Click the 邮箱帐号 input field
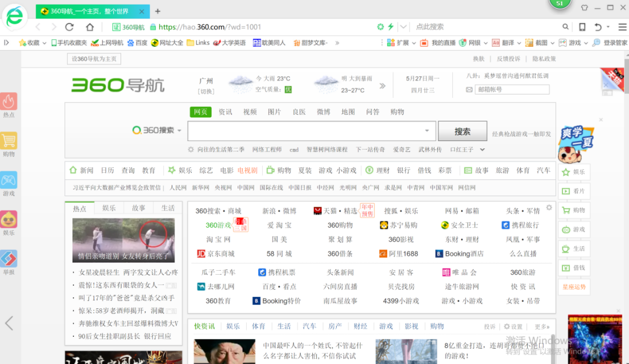The height and width of the screenshot is (364, 629). click(512, 89)
